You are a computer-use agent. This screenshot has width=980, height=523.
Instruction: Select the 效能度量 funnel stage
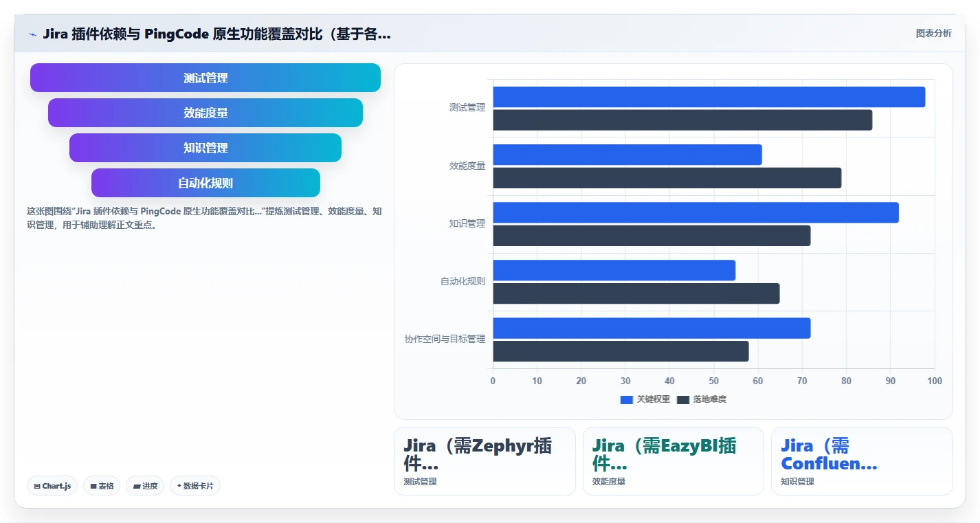point(205,113)
